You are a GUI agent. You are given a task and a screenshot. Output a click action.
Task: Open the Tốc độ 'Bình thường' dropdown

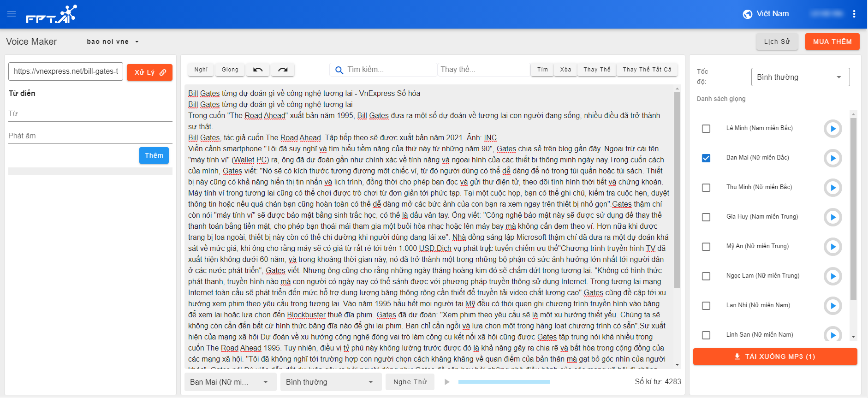point(800,77)
